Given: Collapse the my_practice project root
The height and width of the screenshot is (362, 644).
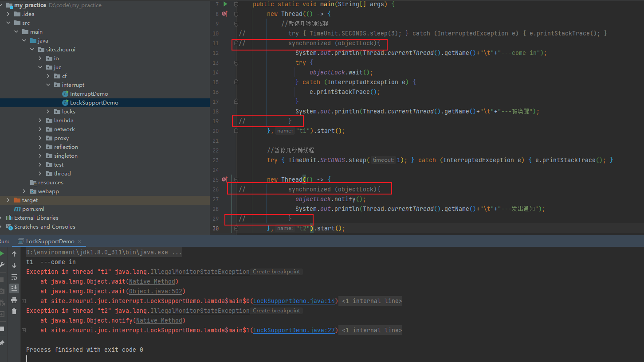Looking at the screenshot, I should (x=1, y=5).
